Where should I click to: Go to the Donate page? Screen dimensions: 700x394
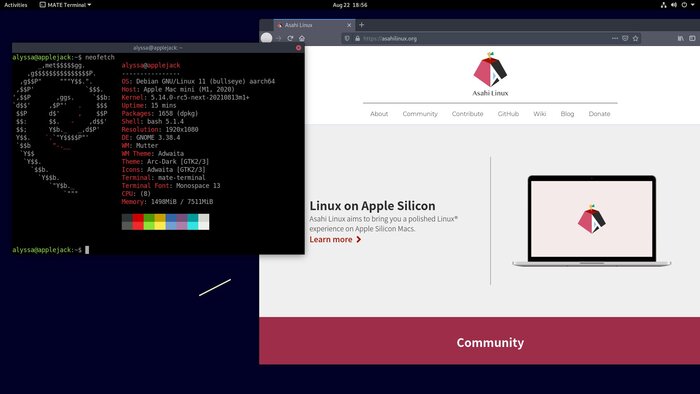pyautogui.click(x=599, y=114)
